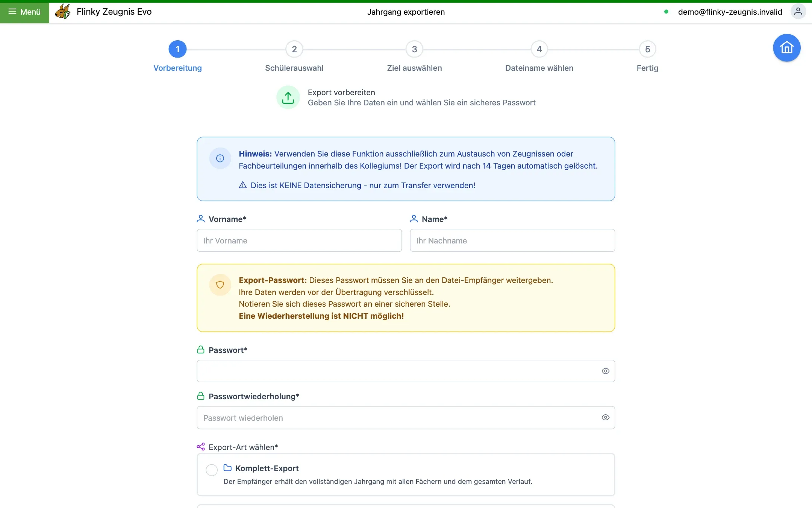Screen dimensions: 812x508
Task: Click the shield icon in Export-Passwort box
Action: click(220, 285)
